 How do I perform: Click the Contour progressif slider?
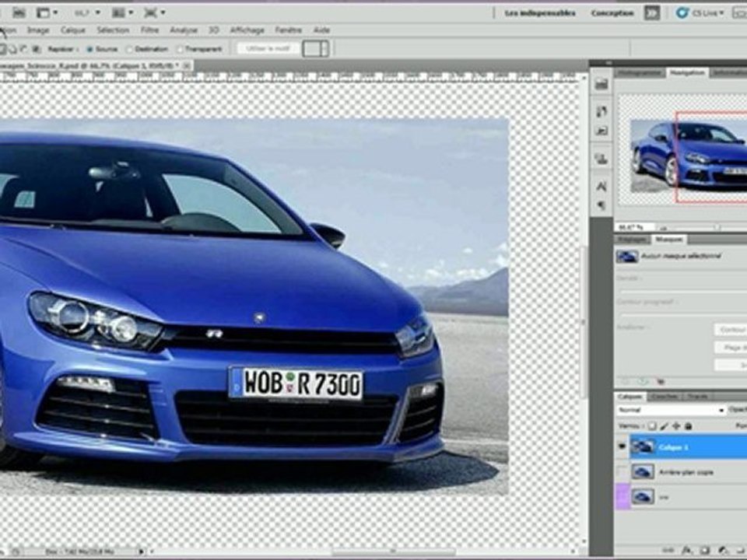(684, 314)
